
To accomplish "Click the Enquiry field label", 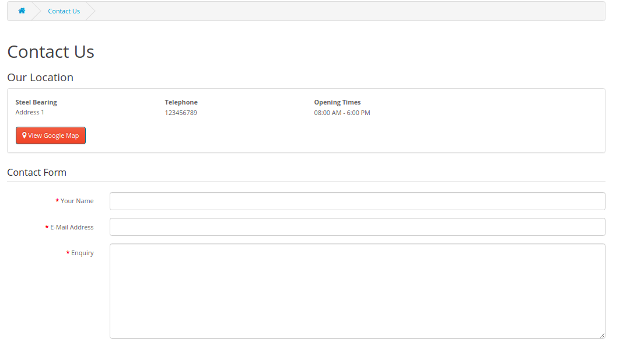I will point(82,253).
